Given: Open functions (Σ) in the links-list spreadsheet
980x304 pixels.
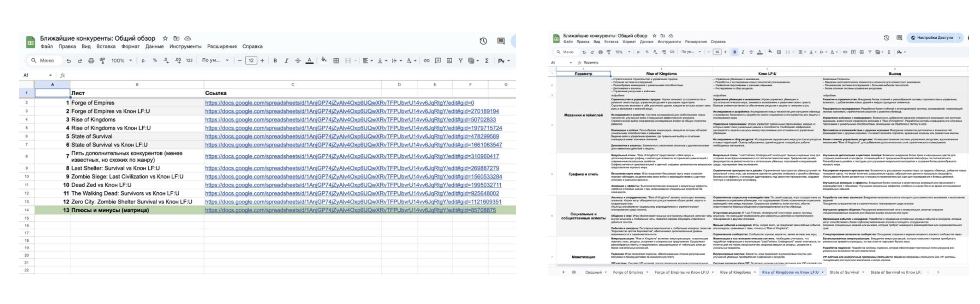Looking at the screenshot, I should pyautogui.click(x=487, y=61).
